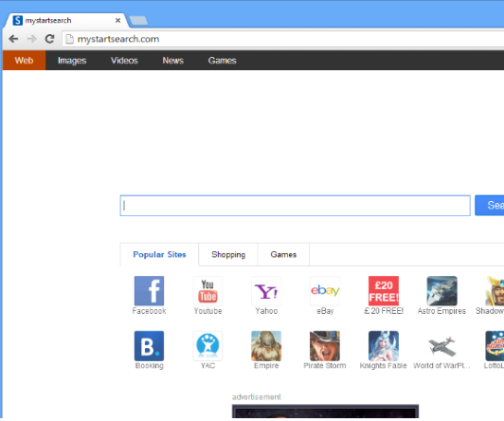
Task: Open the Youtube site icon
Action: click(x=207, y=291)
